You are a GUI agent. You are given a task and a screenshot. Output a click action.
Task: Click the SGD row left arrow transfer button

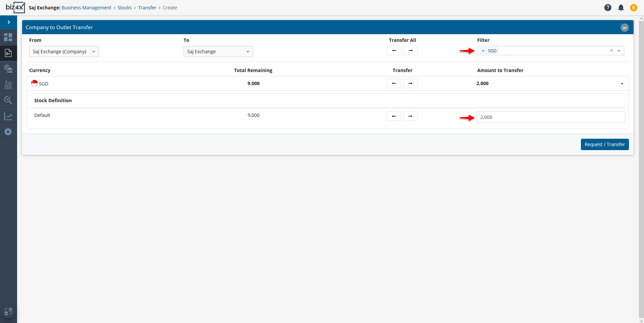394,83
